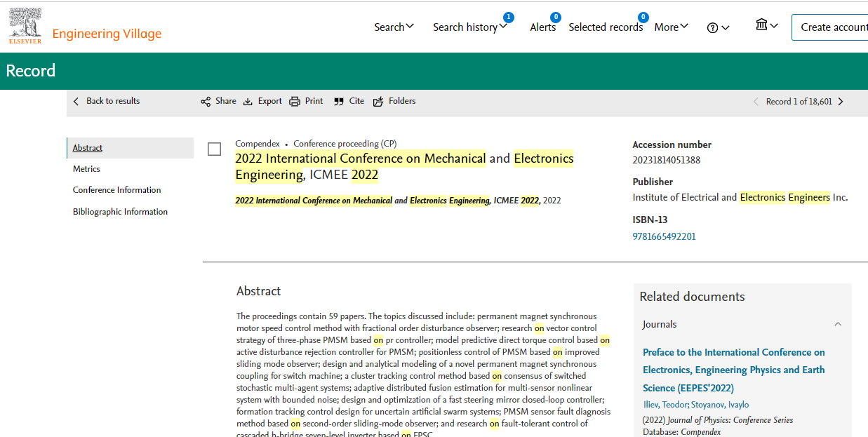Open the Preface to EEPES'2022 article link
868x437 pixels.
[x=734, y=370]
